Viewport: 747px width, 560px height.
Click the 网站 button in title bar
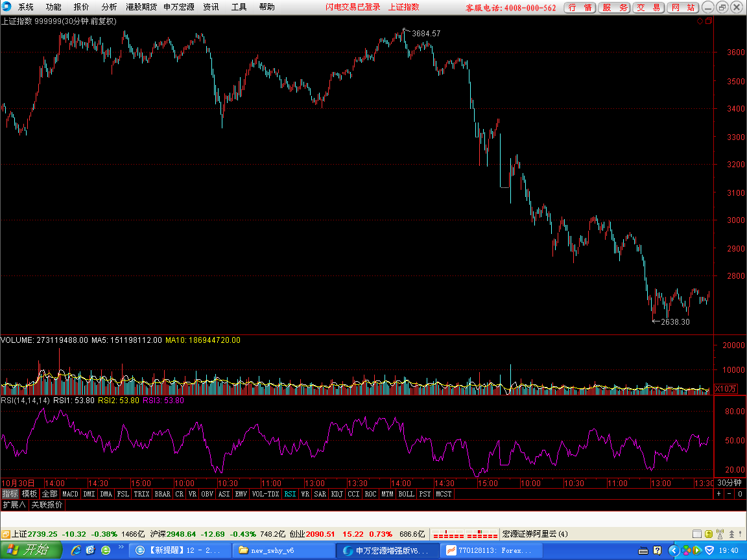pyautogui.click(x=683, y=8)
